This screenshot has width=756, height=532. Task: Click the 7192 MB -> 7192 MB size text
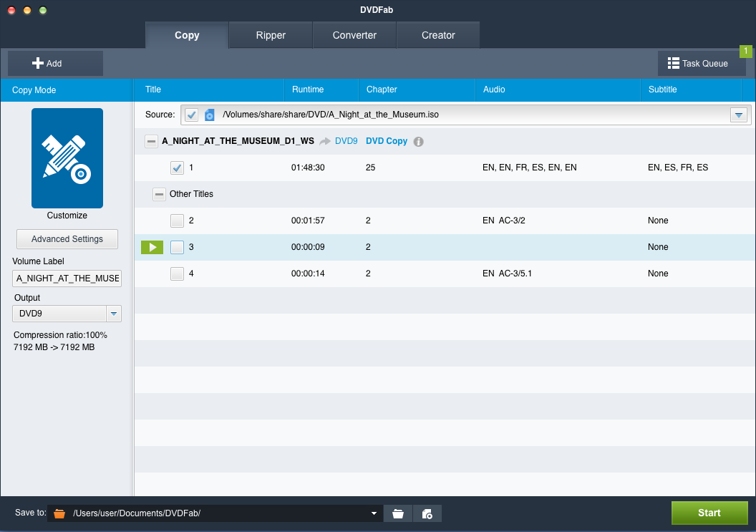[54, 348]
